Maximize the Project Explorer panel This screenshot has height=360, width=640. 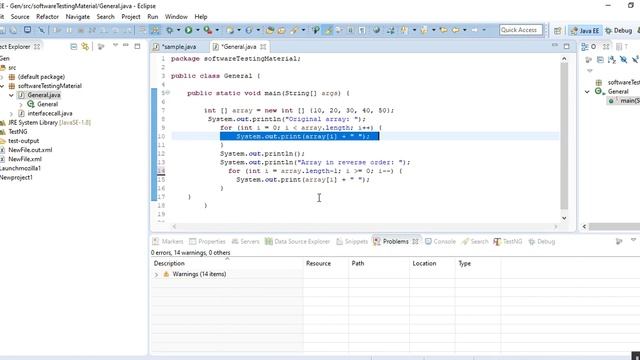(x=137, y=46)
